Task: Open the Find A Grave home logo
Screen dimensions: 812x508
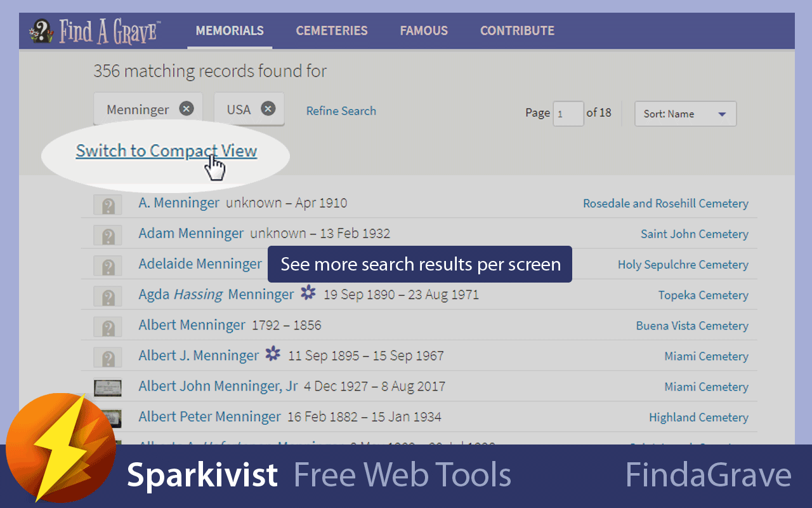Action: click(x=95, y=31)
